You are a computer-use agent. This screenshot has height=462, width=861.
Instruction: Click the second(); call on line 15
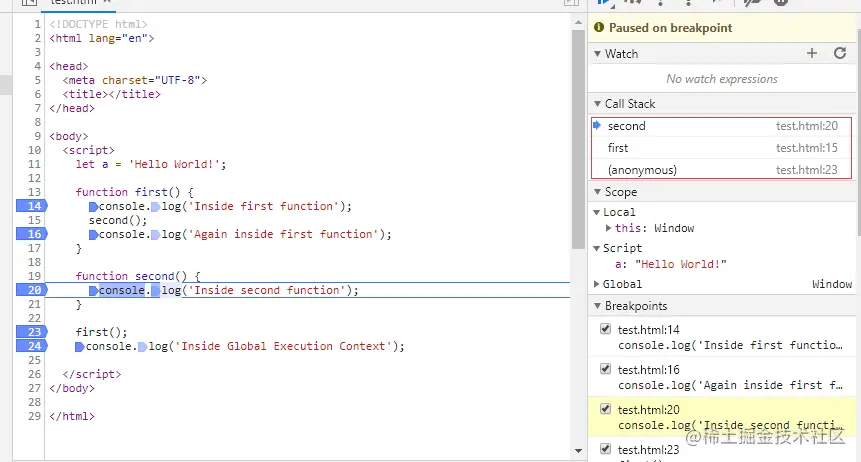[118, 220]
